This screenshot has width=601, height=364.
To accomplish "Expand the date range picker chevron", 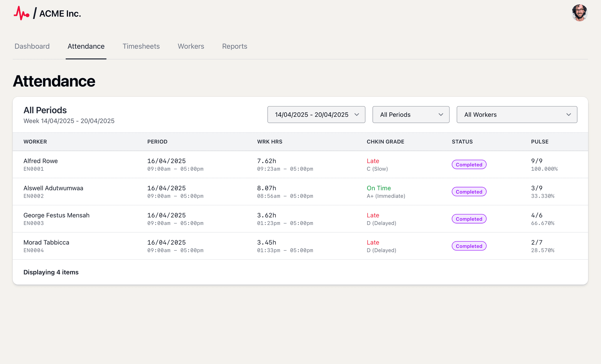I will tap(357, 115).
